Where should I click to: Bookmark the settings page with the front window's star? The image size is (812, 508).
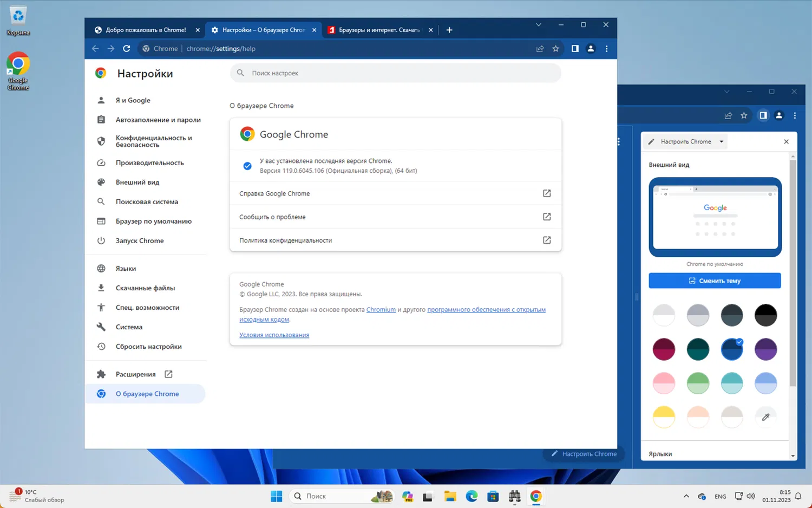pyautogui.click(x=555, y=49)
